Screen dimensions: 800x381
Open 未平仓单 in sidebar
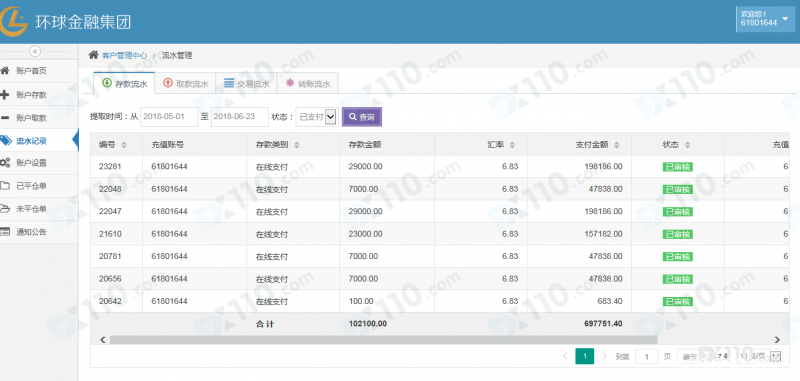point(31,209)
